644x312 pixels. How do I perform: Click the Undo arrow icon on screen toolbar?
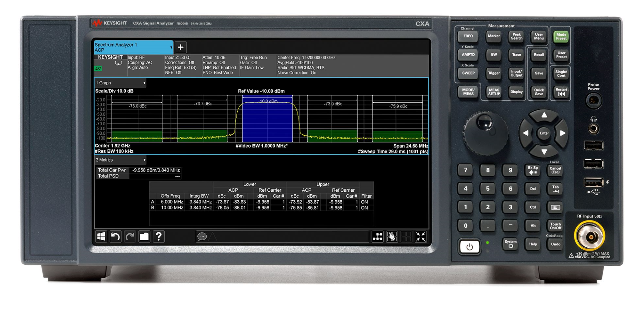(x=115, y=237)
